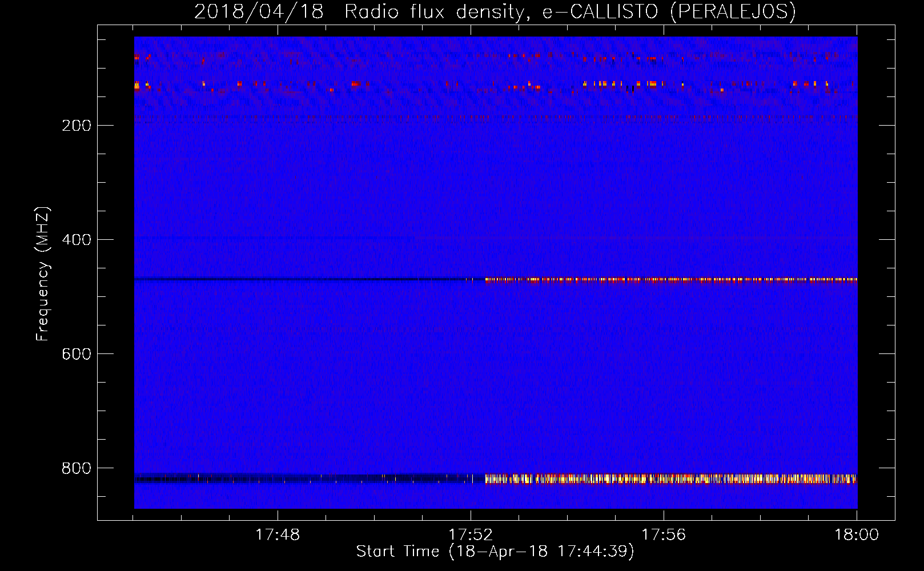Click the word PERALEJOS in the plot title
The image size is (924, 571).
tap(733, 12)
